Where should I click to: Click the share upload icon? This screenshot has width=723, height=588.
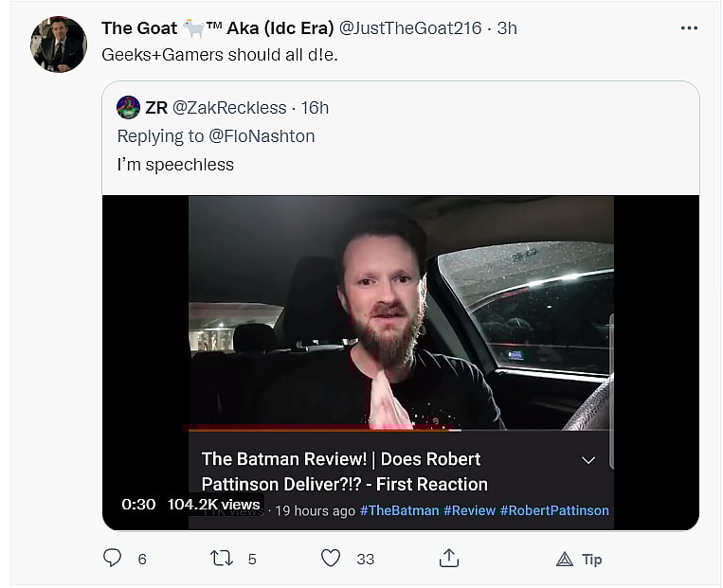pyautogui.click(x=449, y=559)
